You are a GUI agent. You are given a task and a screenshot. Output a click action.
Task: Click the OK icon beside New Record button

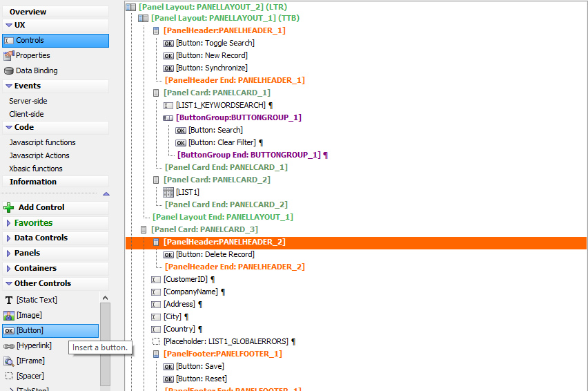[x=168, y=56]
